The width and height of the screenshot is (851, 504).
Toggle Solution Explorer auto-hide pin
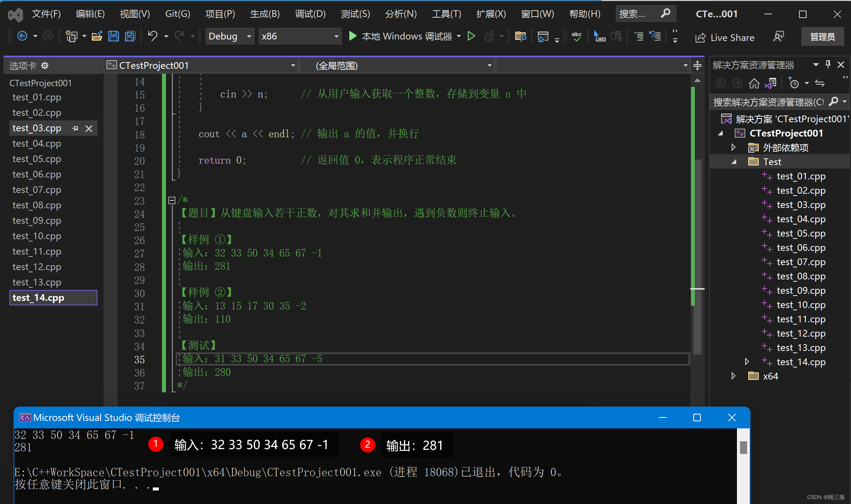(828, 64)
